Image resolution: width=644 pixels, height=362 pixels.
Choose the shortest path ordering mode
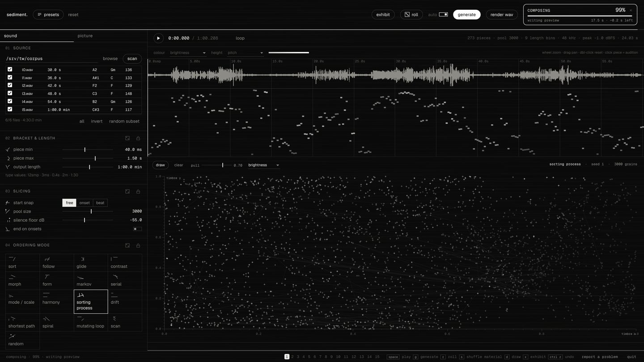[x=23, y=322]
